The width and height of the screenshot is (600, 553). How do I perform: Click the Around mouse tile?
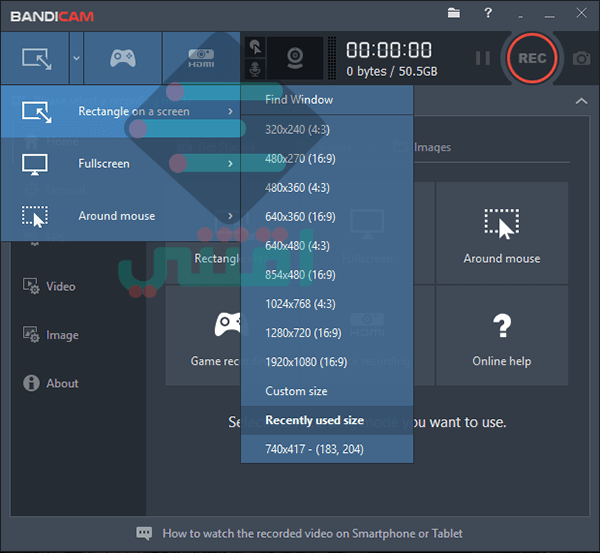point(502,233)
